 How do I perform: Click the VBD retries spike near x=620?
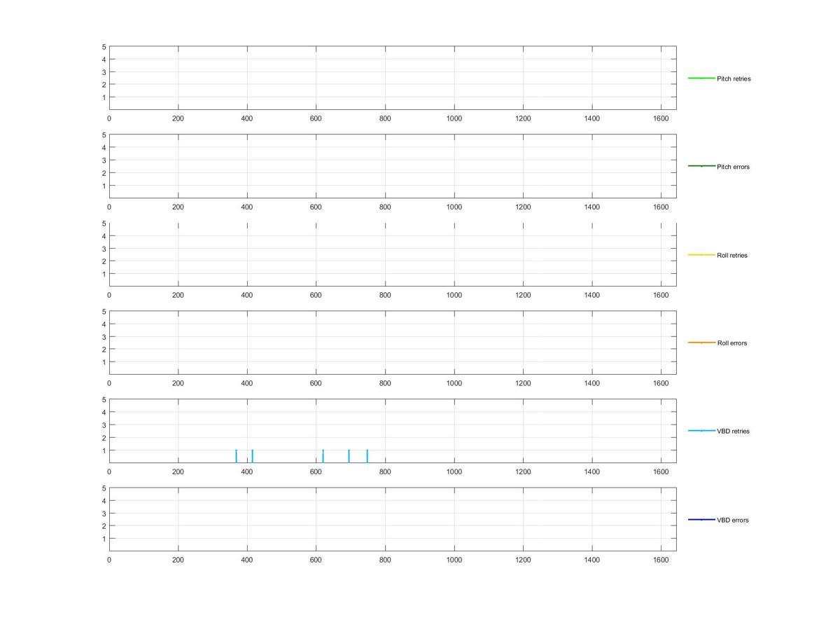coord(323,456)
